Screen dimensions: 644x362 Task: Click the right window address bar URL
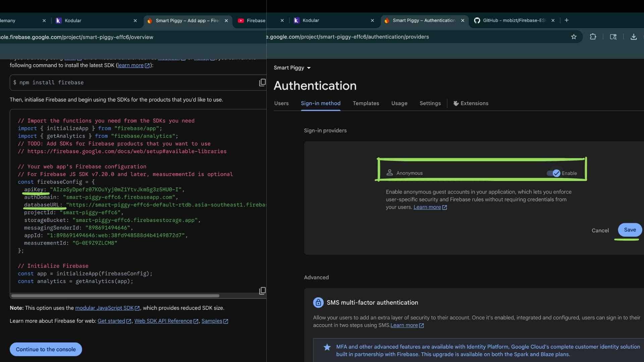coord(348,37)
